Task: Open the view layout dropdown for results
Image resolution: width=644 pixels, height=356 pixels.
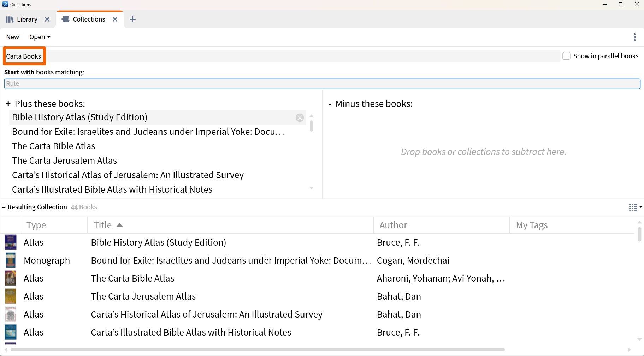Action: click(635, 207)
